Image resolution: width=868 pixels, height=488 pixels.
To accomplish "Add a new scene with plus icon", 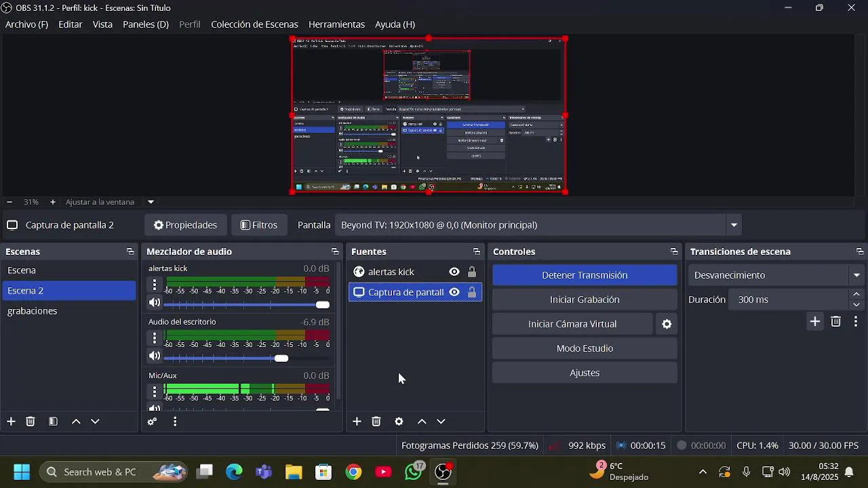I will 11,422.
